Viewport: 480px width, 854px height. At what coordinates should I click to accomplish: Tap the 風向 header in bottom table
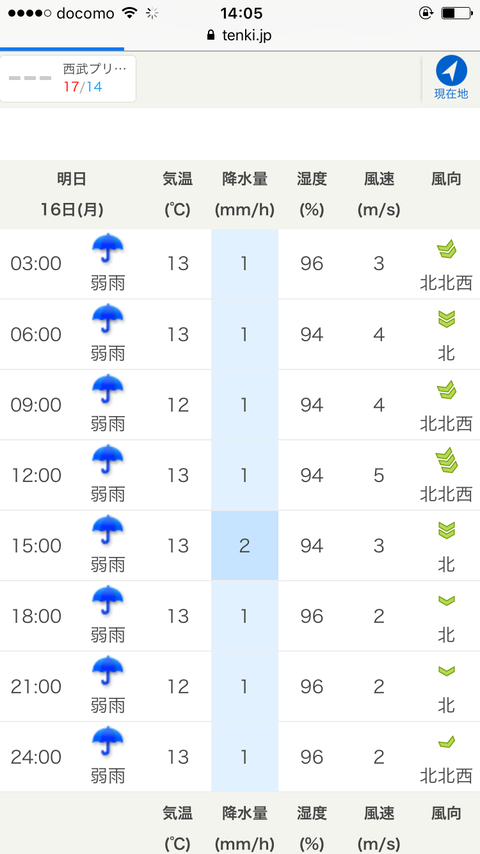coord(446,813)
